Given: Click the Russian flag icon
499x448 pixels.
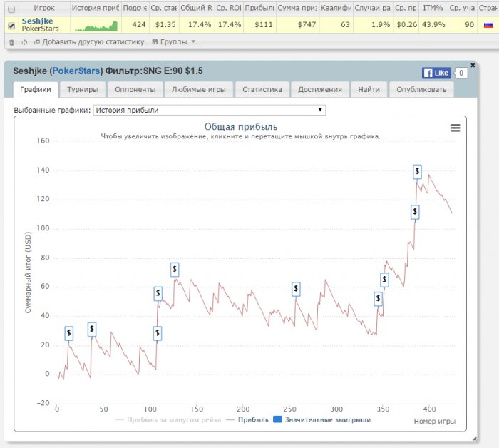Looking at the screenshot, I should (488, 25).
